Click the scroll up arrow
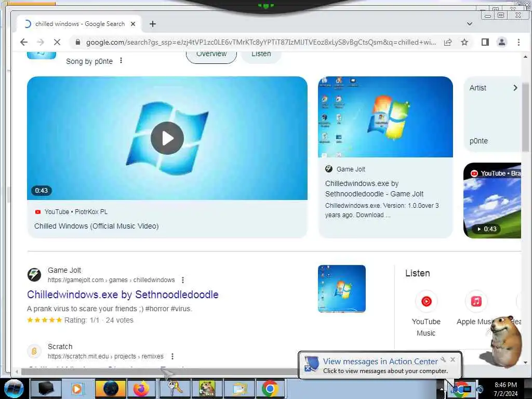Viewport: 532px width, 399px height. [525, 57]
